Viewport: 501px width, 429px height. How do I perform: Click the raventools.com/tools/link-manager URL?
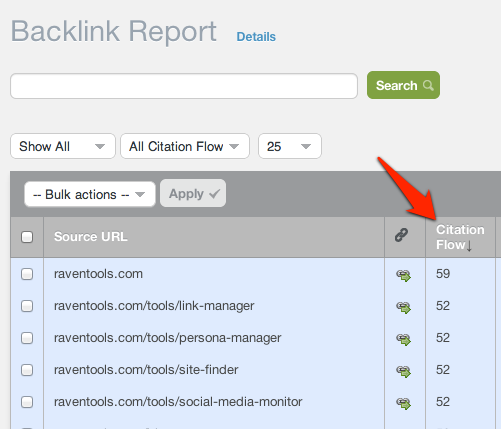coord(154,306)
